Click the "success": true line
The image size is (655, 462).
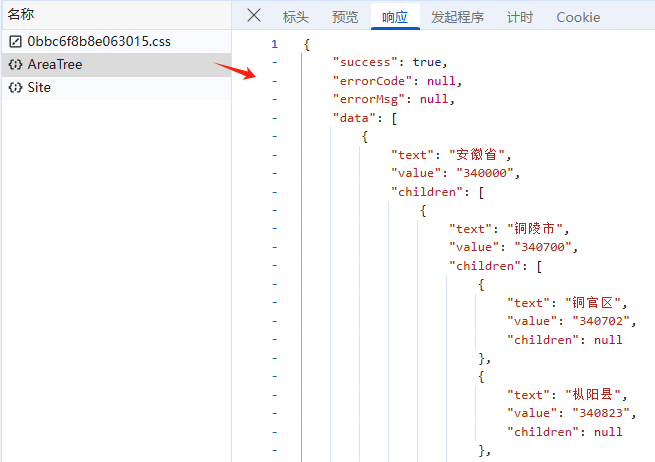[x=390, y=62]
